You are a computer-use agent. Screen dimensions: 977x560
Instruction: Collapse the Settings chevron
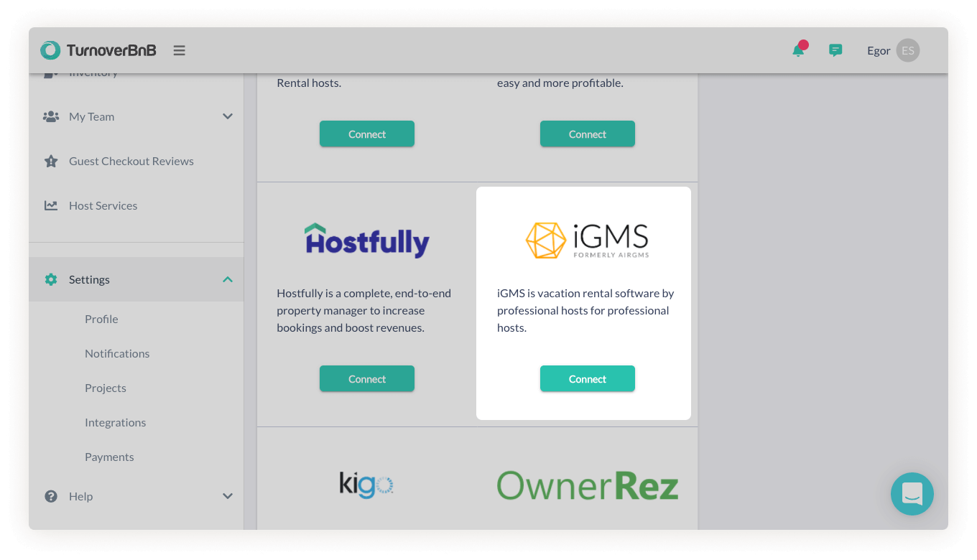228,279
